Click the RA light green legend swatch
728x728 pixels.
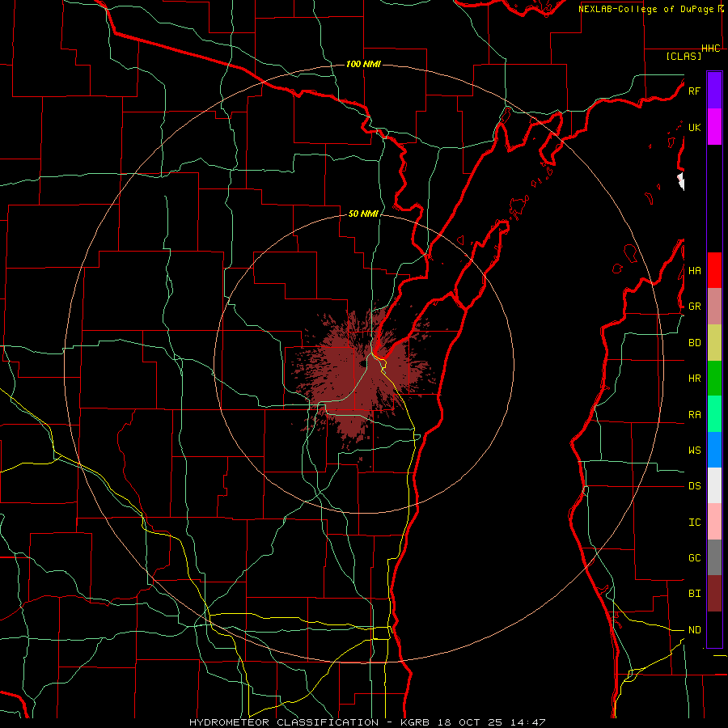714,414
